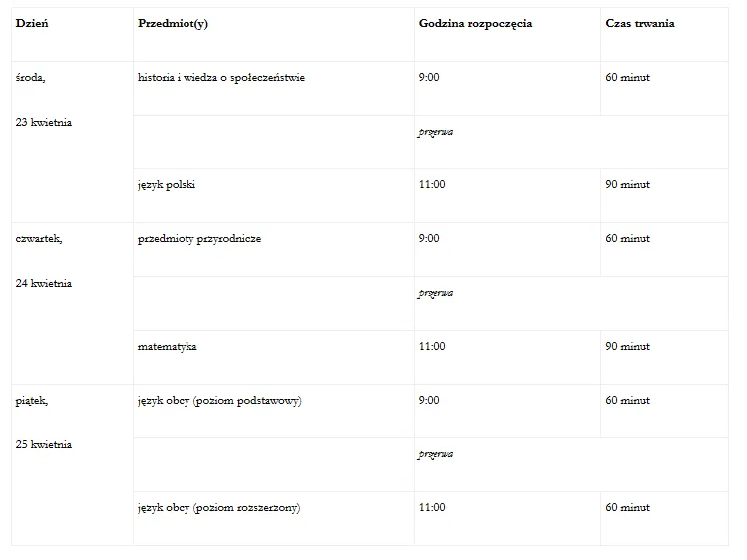The image size is (747, 560).
Task: Click 90 minut beside matematyka
Action: (x=627, y=346)
